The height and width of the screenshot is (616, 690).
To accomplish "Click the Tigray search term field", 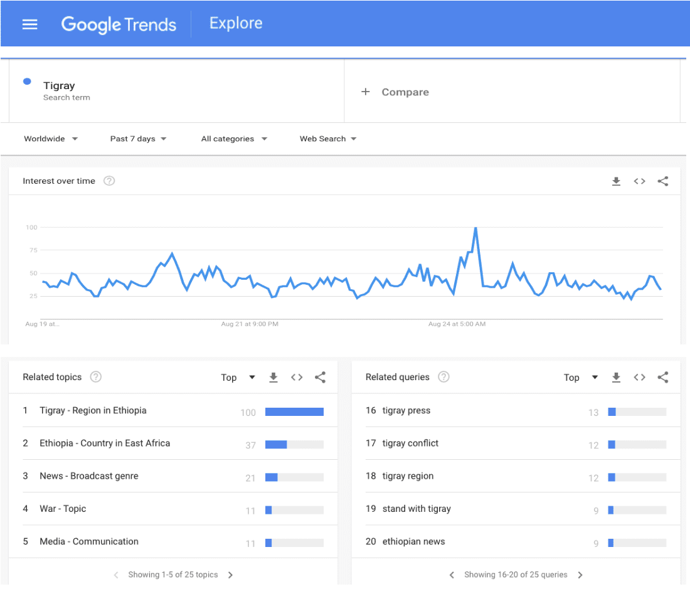I will click(59, 86).
